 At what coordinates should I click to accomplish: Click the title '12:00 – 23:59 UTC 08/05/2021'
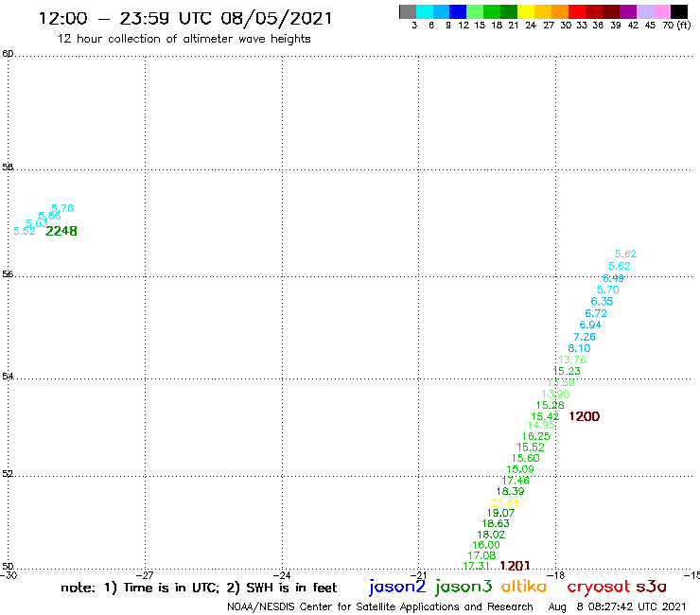pyautogui.click(x=185, y=18)
